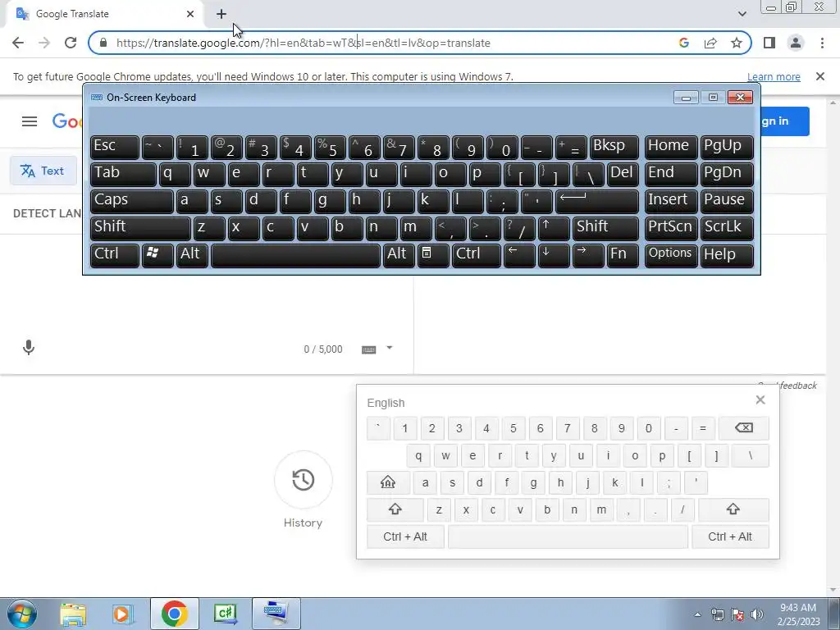The width and height of the screenshot is (840, 630).
Task: Click Sign in button
Action: (x=785, y=121)
